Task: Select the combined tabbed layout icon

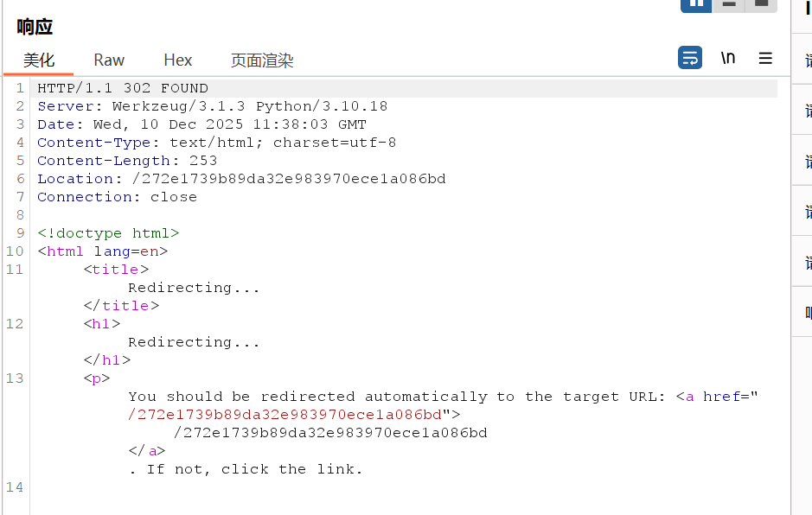Action: tap(761, 4)
